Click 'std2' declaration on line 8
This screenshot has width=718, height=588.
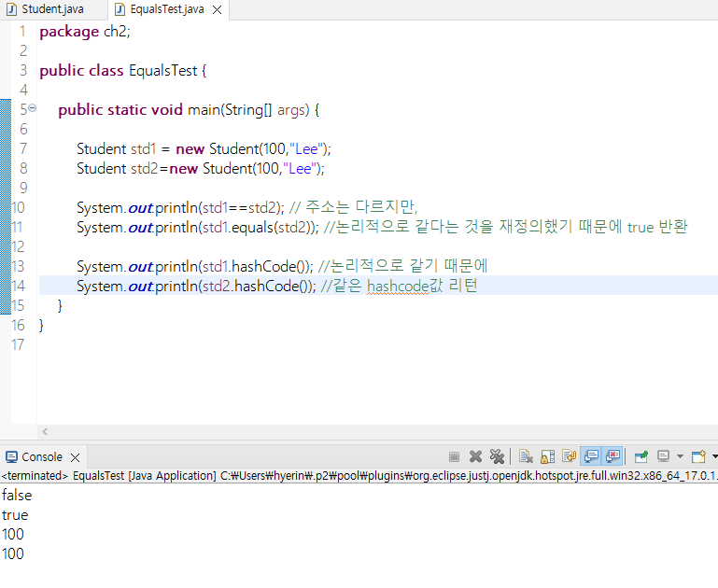[144, 168]
